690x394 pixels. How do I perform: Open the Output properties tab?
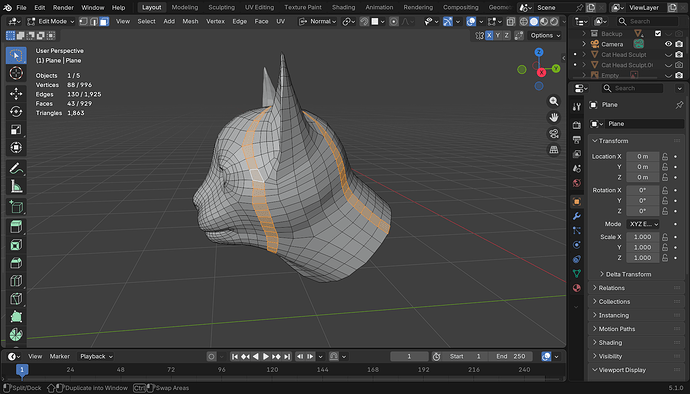(576, 140)
